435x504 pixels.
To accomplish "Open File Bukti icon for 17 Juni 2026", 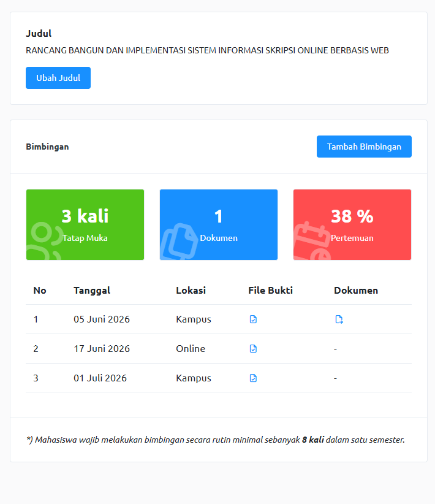I will click(x=253, y=349).
